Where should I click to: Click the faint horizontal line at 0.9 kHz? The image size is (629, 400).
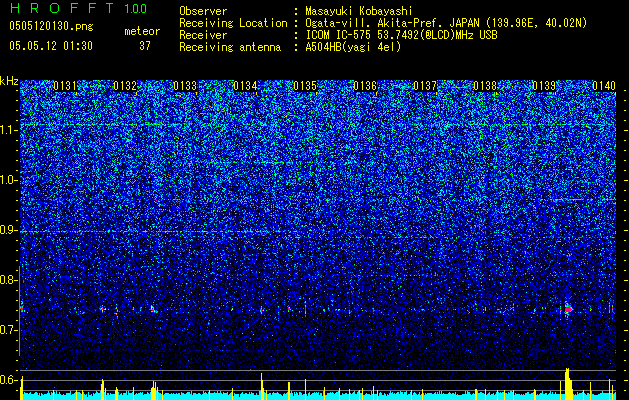(160, 232)
